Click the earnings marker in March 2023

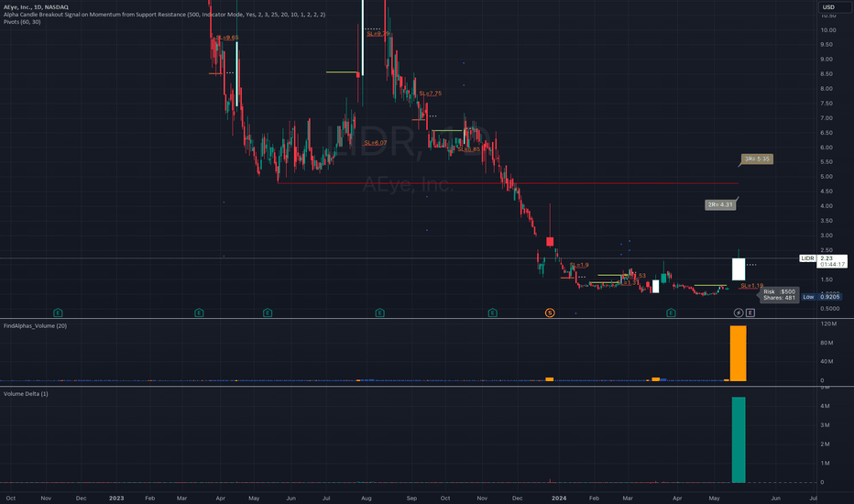tap(199, 312)
